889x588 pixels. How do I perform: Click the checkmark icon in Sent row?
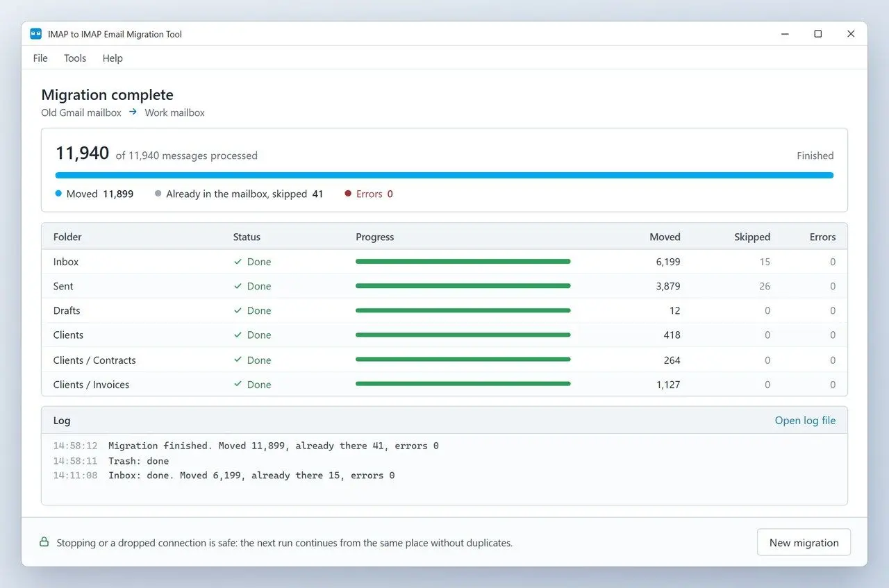coord(238,286)
